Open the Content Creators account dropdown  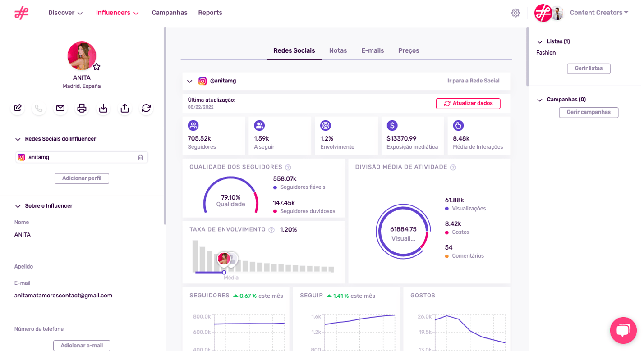(x=598, y=13)
